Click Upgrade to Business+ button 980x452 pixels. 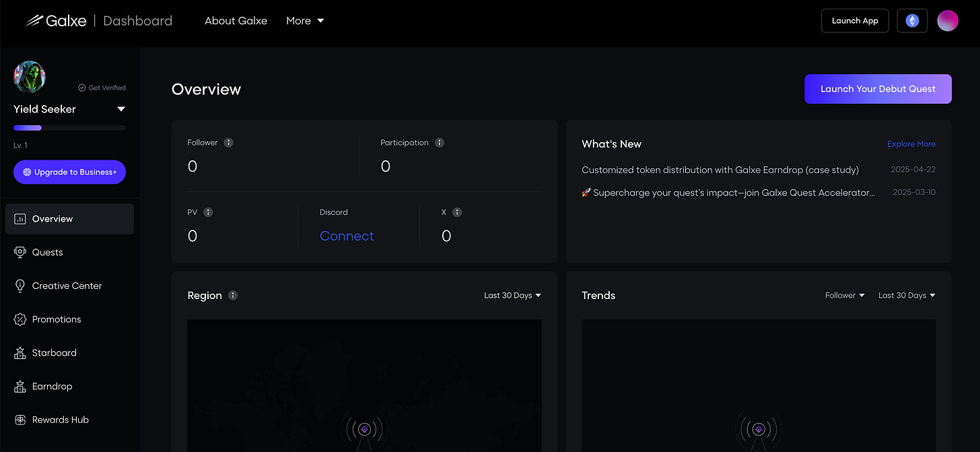[x=69, y=172]
